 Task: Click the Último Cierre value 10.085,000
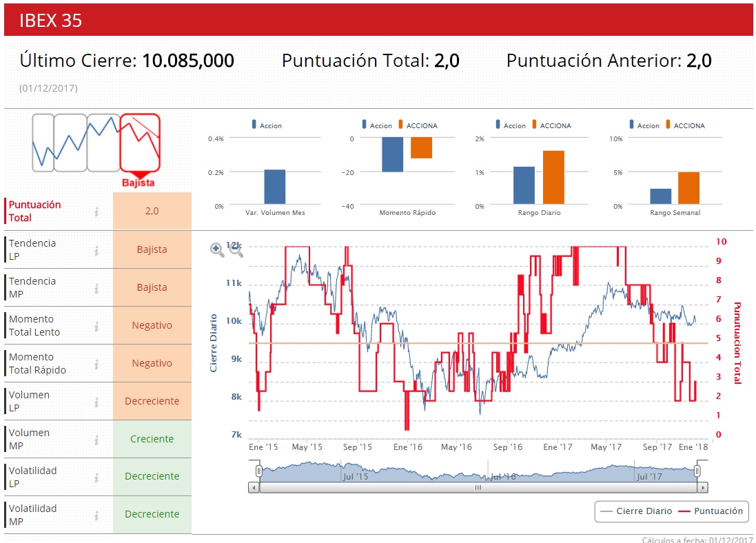[188, 61]
